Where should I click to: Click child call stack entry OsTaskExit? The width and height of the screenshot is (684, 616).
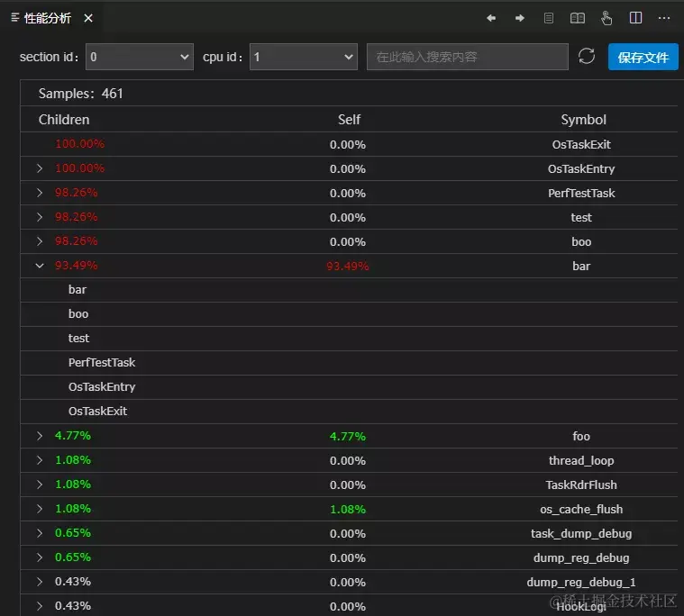coord(97,411)
